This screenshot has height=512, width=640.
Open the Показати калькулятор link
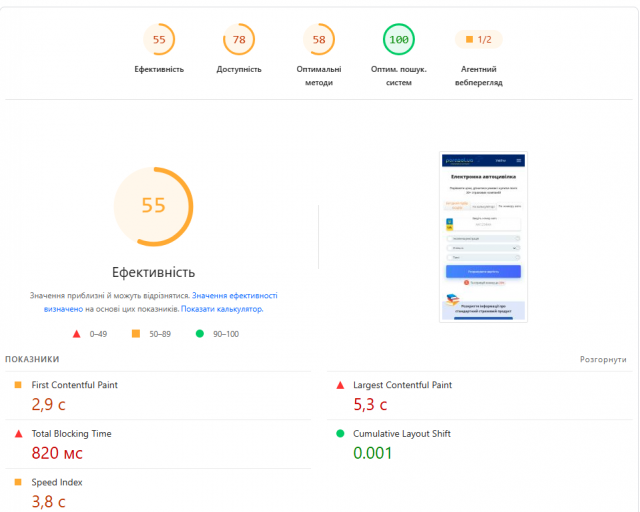(222, 309)
